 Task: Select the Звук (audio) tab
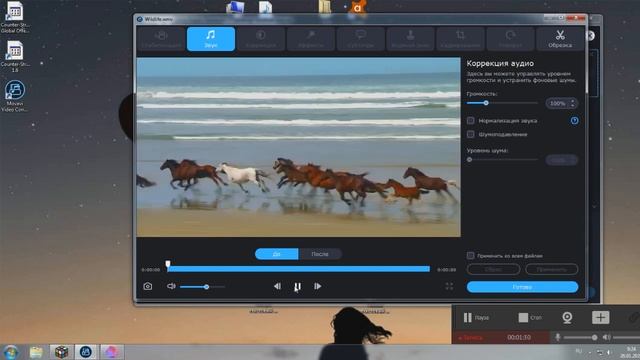point(211,39)
